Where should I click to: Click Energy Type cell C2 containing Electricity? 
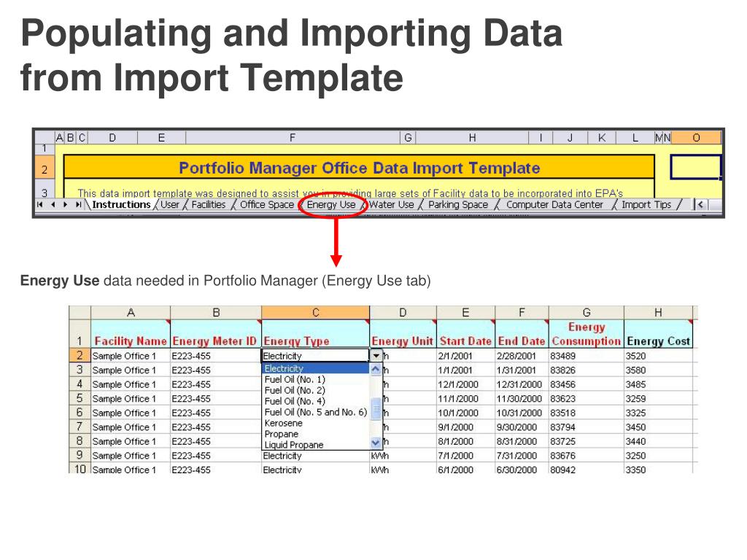(x=315, y=356)
